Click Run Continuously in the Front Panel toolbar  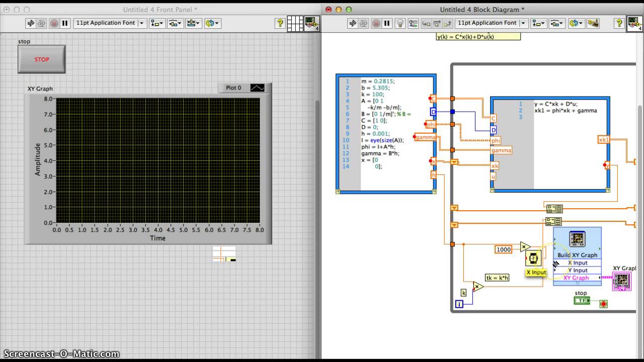click(x=41, y=23)
